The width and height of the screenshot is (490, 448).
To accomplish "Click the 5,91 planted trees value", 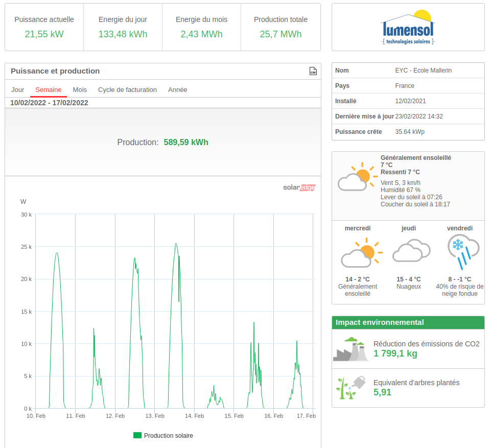I will point(382,392).
